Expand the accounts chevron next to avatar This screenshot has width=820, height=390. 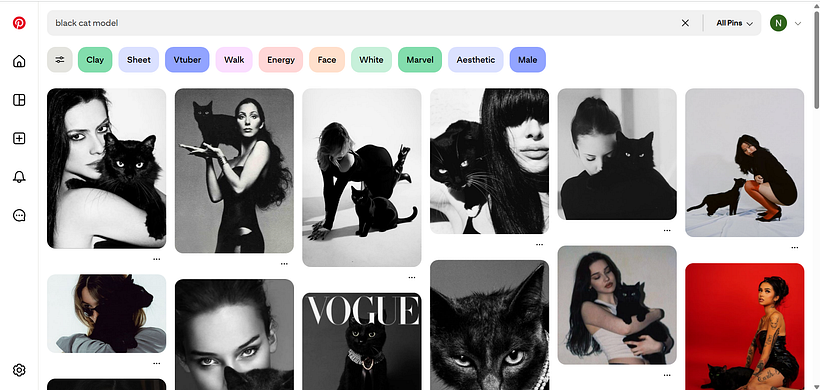tap(798, 23)
